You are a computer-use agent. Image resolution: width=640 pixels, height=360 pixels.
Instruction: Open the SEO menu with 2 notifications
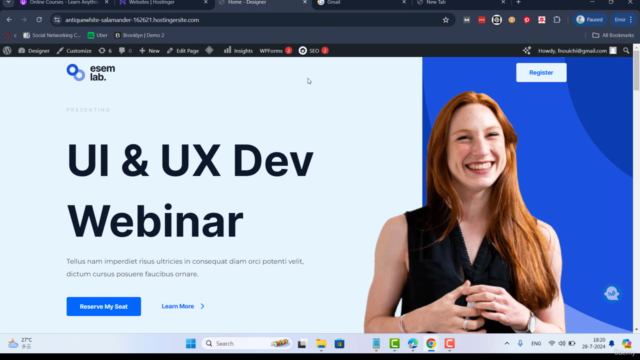313,51
